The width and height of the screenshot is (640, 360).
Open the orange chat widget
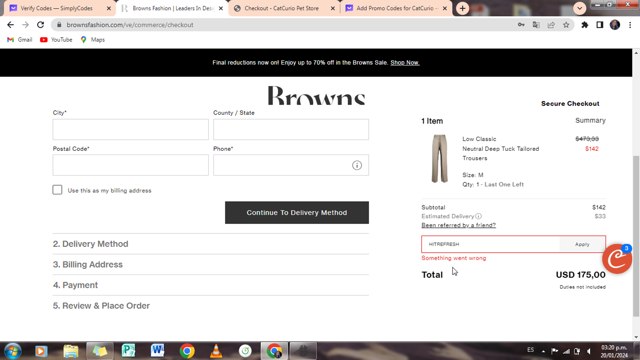click(617, 259)
